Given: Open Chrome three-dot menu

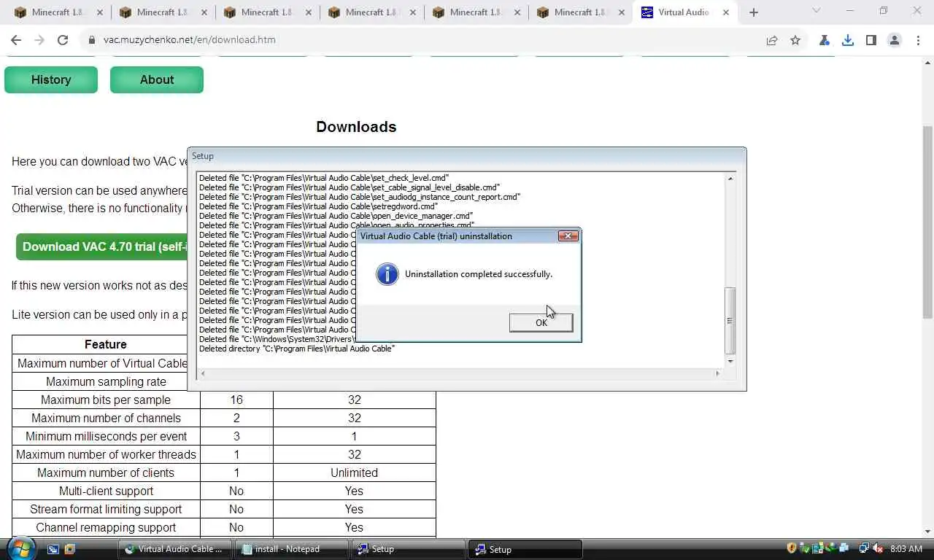Looking at the screenshot, I should pyautogui.click(x=917, y=40).
